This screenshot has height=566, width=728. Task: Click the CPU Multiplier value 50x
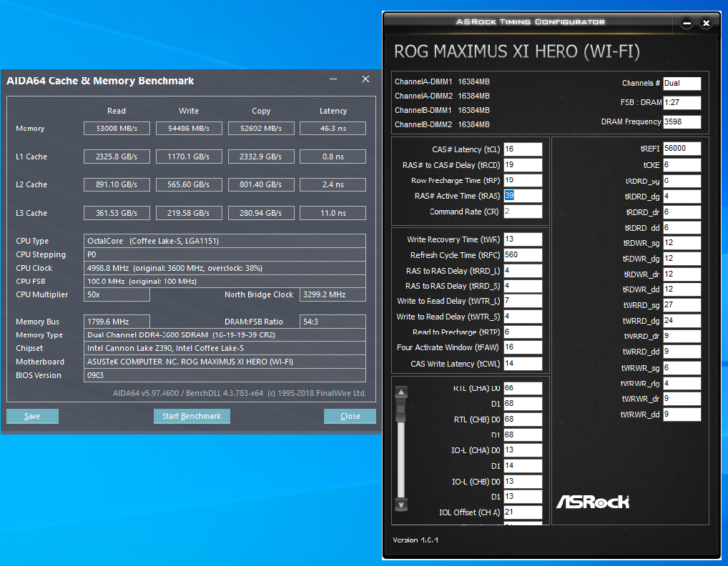coord(117,294)
